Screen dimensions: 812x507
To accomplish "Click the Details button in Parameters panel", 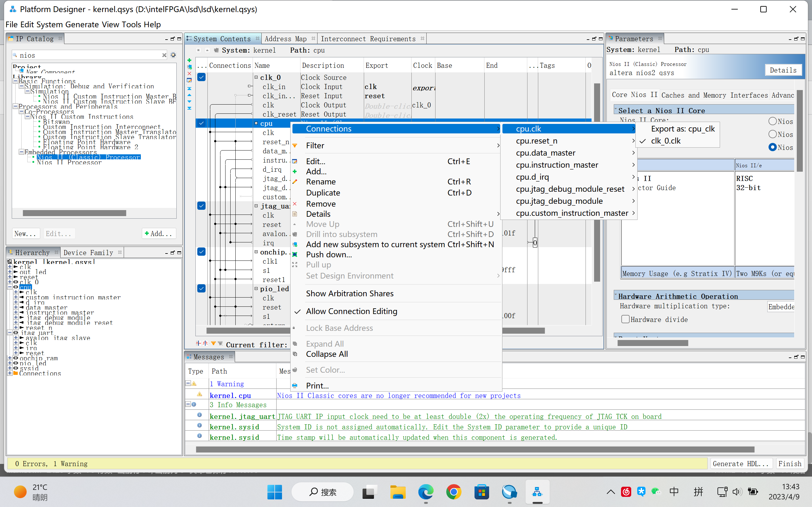I will 783,69.
